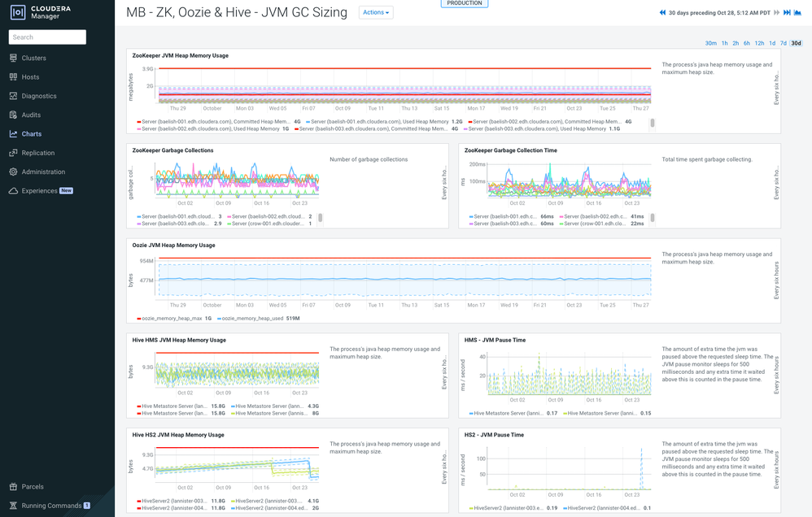
Task: Move time range back with rewind icon
Action: (662, 12)
